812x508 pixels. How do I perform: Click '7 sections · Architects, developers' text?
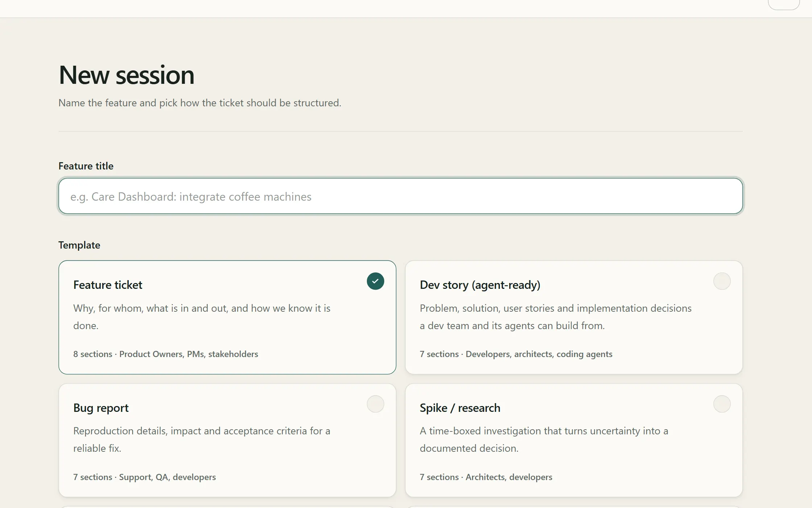click(486, 477)
